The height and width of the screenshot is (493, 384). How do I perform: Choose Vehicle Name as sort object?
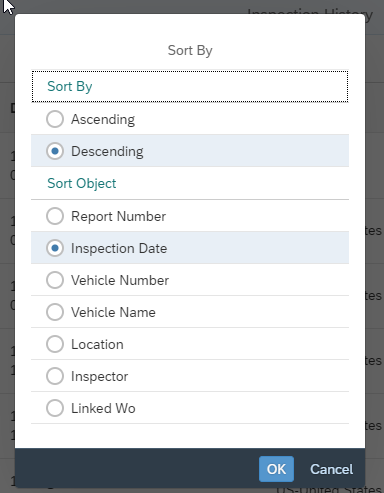pos(55,312)
